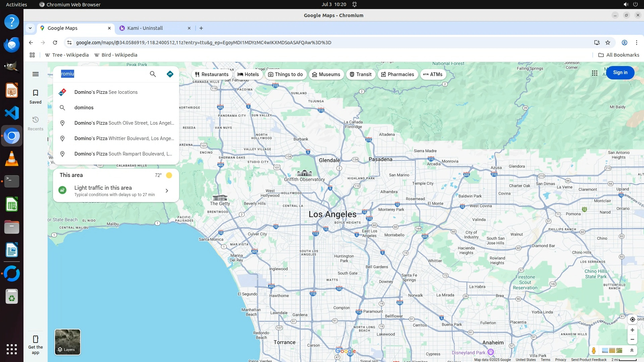644x362 pixels.
Task: Open the Saved places icon
Action: pos(36,97)
